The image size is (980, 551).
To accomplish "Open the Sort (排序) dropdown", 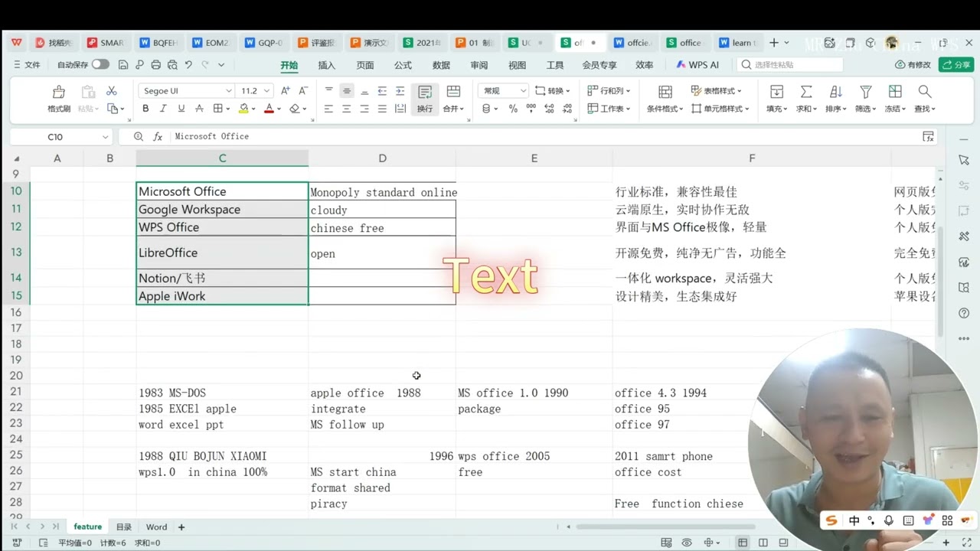I will point(835,109).
